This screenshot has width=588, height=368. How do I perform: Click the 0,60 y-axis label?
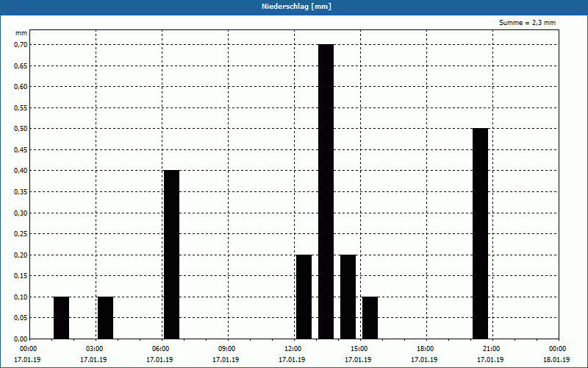pos(21,87)
